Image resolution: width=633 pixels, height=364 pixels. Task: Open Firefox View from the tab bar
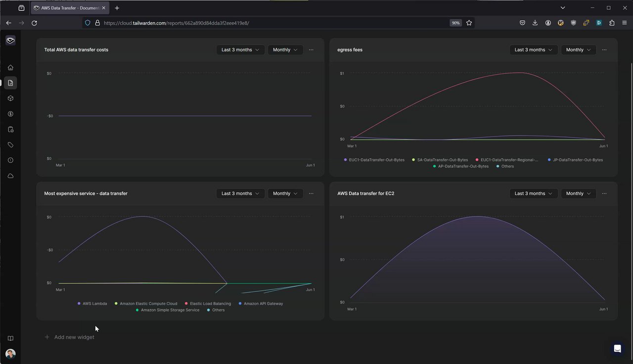21,8
